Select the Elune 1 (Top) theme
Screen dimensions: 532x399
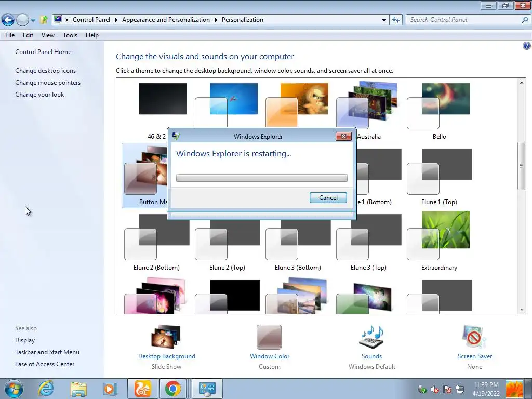click(x=439, y=176)
